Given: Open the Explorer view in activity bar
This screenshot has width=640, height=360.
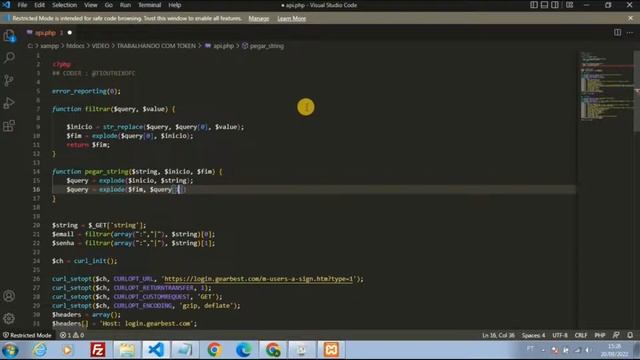Looking at the screenshot, I should point(9,36).
